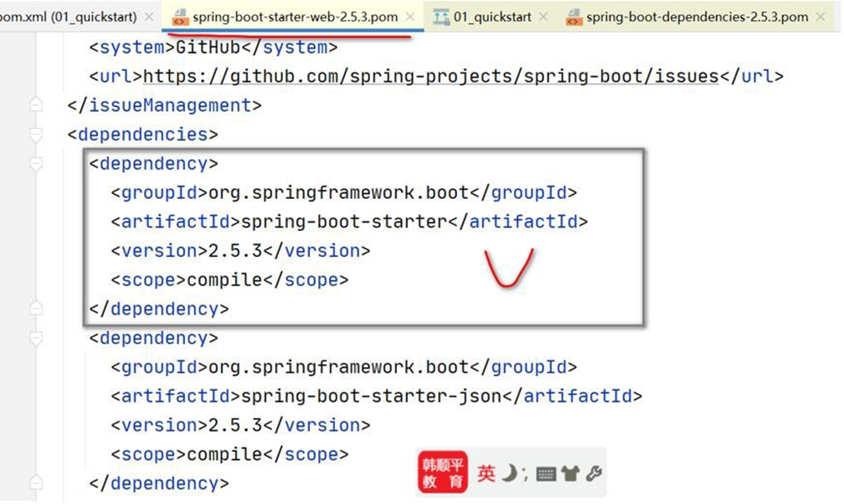Collapse the dependencies block fold marker
This screenshot has height=504, width=844.
tap(35, 135)
